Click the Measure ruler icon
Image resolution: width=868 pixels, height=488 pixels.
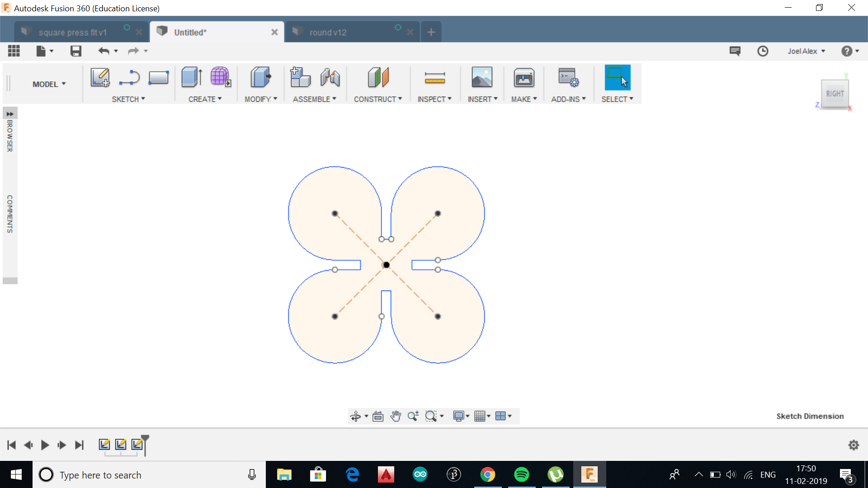pos(434,78)
